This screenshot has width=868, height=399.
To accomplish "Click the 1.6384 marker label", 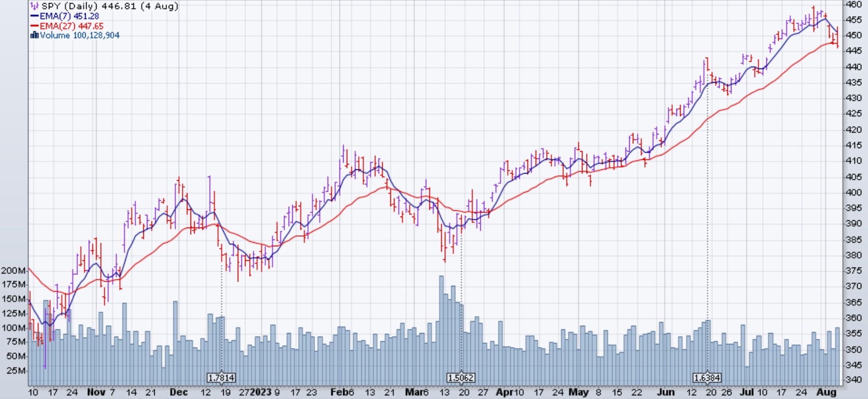I will [x=707, y=378].
